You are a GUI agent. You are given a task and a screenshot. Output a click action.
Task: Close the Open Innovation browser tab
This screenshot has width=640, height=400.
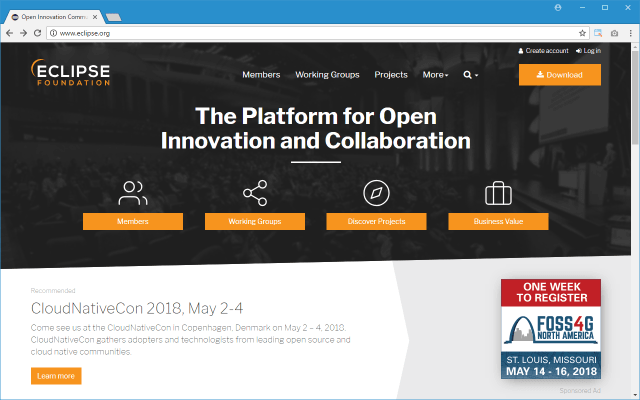95,17
